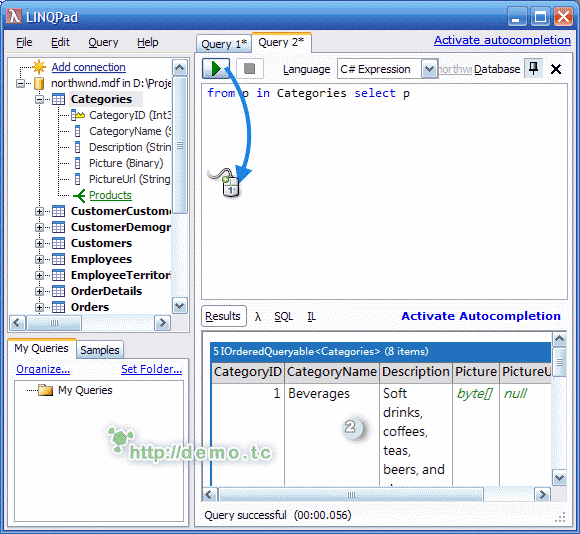The image size is (580, 534).
Task: Click the PictureUrl column icon
Action: click(77, 179)
